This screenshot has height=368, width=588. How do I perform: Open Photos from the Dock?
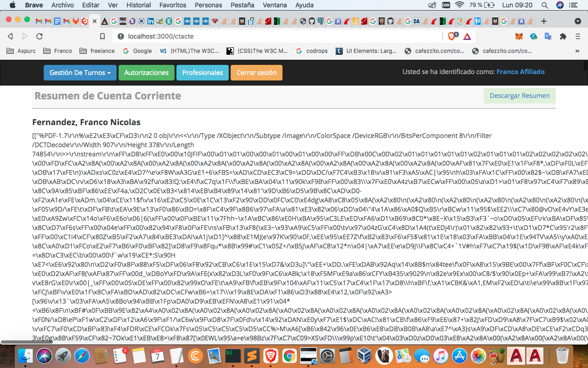click(x=478, y=356)
